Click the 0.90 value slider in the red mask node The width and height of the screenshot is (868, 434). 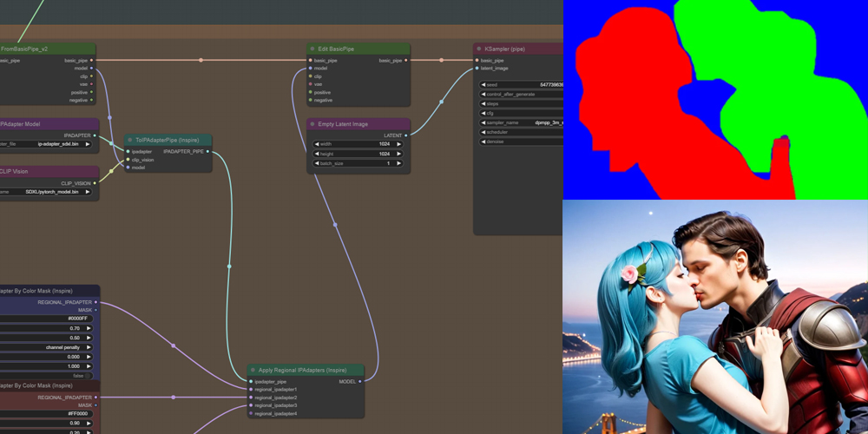[47, 424]
